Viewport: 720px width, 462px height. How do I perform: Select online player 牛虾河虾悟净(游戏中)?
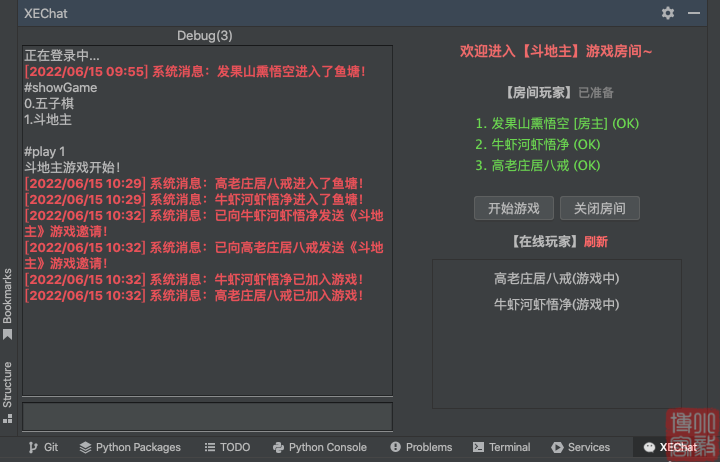pyautogui.click(x=557, y=304)
